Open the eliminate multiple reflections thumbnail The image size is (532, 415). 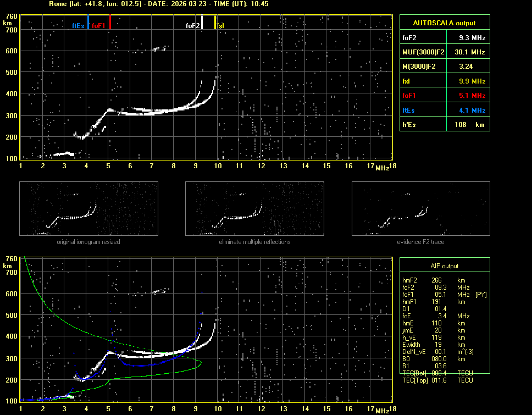[x=254, y=209]
